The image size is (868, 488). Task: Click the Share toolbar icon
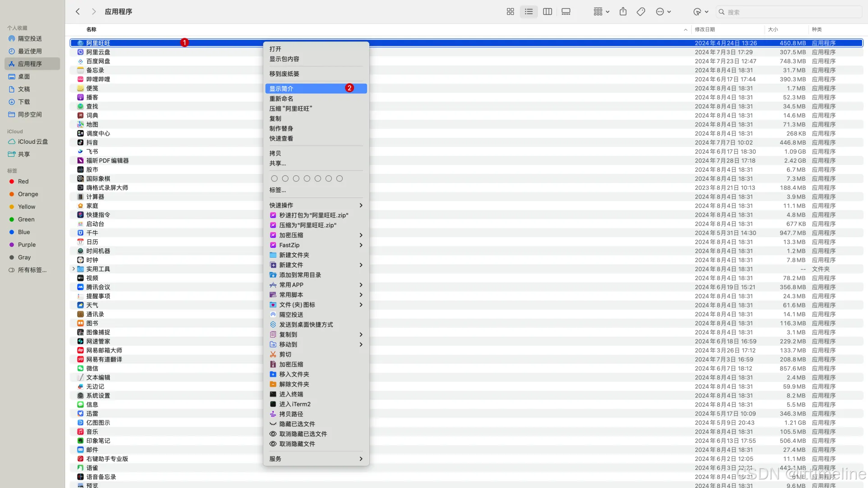click(x=623, y=12)
